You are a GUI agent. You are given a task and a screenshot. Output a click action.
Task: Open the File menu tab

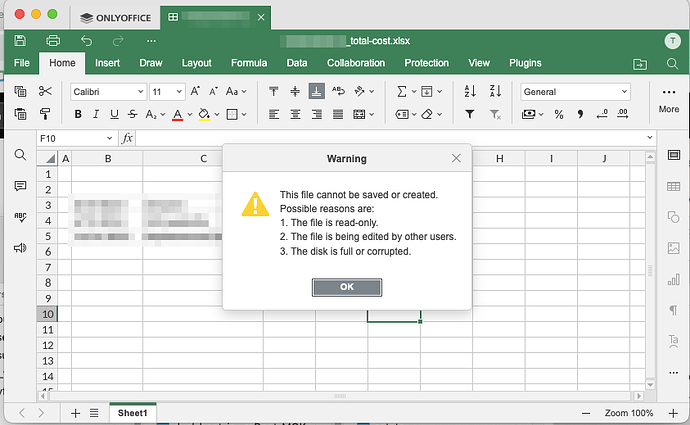[22, 63]
